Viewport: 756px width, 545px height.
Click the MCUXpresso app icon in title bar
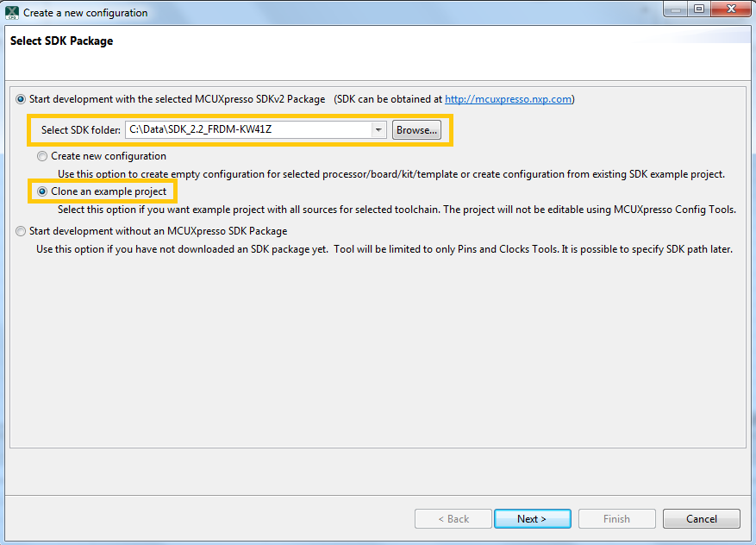coord(12,12)
